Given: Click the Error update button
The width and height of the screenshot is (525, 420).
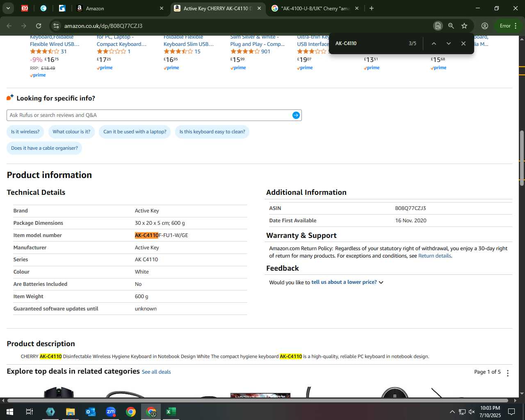Looking at the screenshot, I should point(509,26).
